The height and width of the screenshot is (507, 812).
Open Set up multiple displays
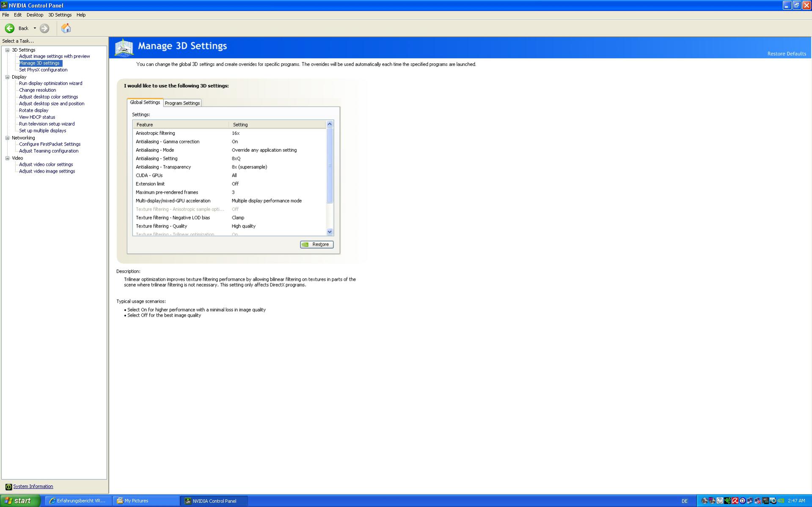pos(42,131)
